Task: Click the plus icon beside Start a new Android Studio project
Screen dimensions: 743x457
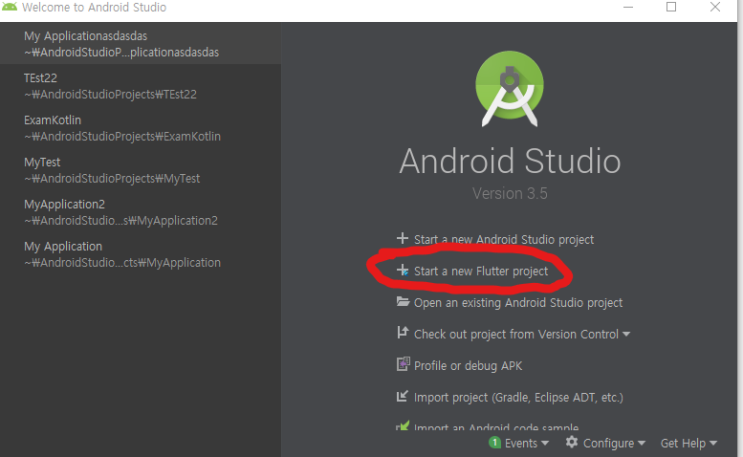Action: coord(402,238)
